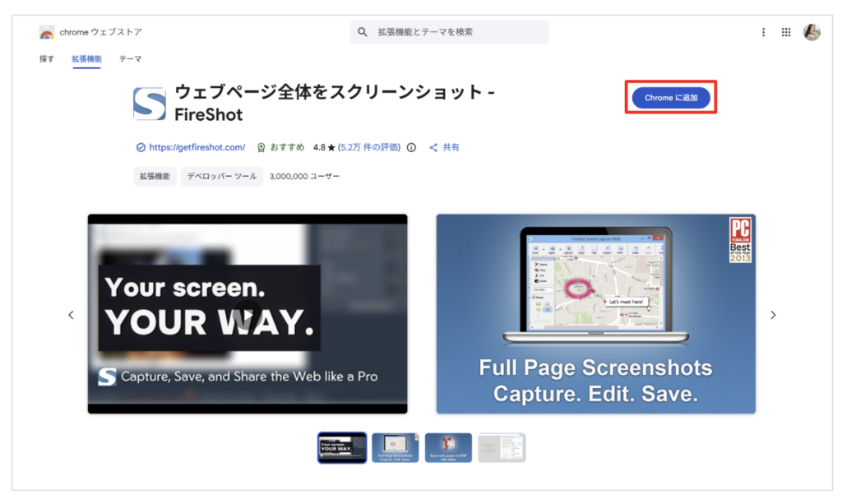
Task: Click the 拡張機能 category chip
Action: (x=155, y=176)
